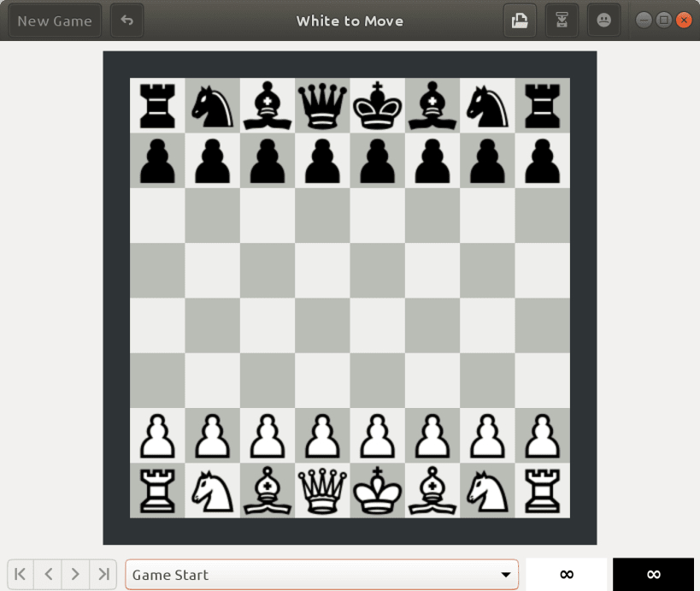Click the black rook on a8

(157, 105)
